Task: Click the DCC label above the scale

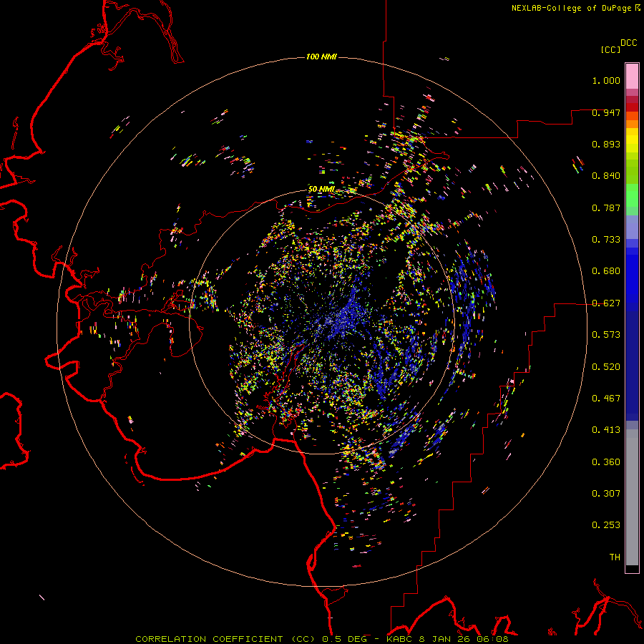Action: [628, 43]
